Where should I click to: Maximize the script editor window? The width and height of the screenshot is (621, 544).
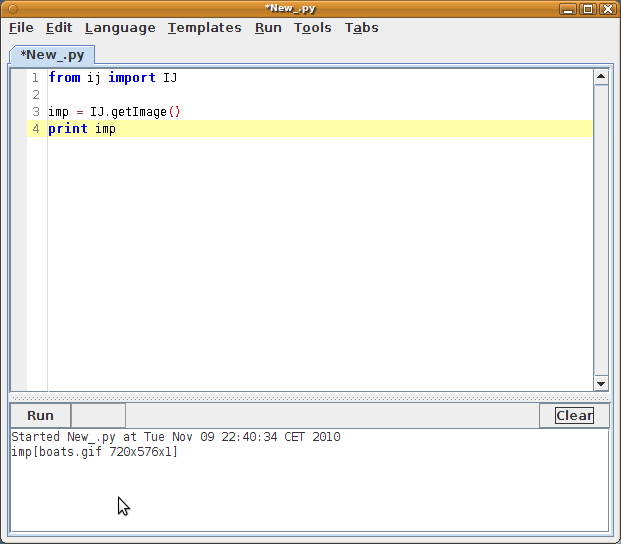click(x=588, y=9)
